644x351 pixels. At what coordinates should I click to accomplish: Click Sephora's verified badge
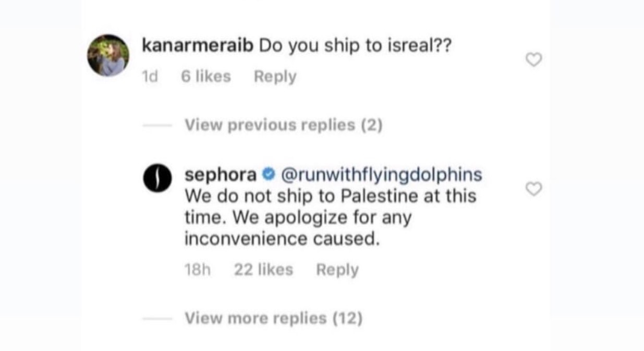click(268, 175)
